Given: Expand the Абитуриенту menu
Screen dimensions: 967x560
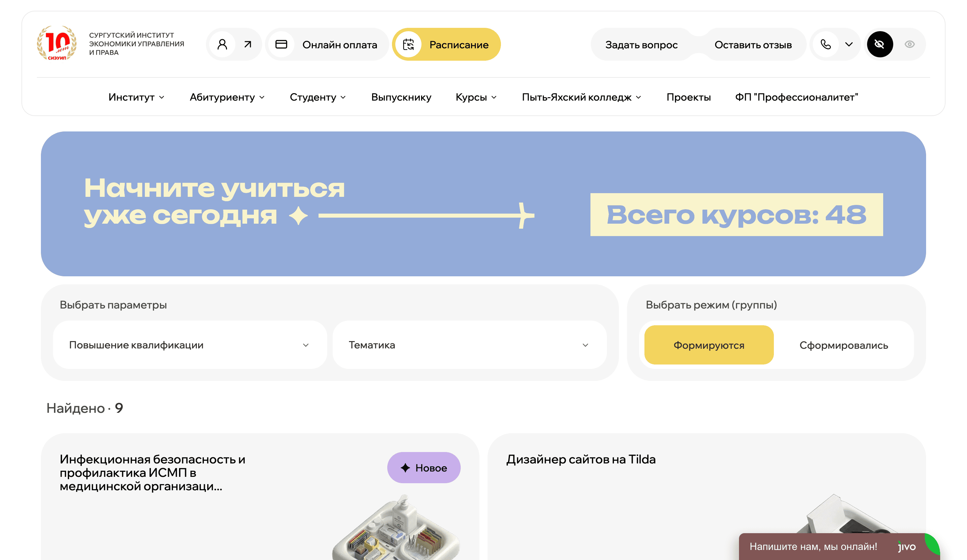Looking at the screenshot, I should click(x=227, y=97).
